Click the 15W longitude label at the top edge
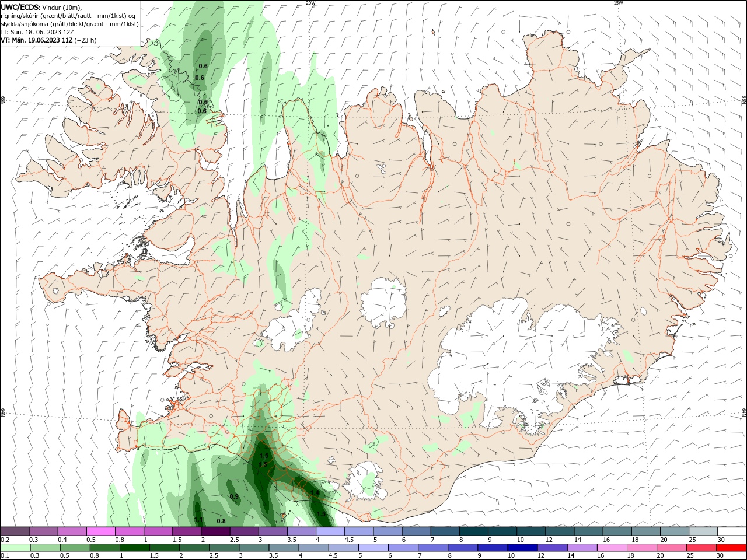 point(618,3)
